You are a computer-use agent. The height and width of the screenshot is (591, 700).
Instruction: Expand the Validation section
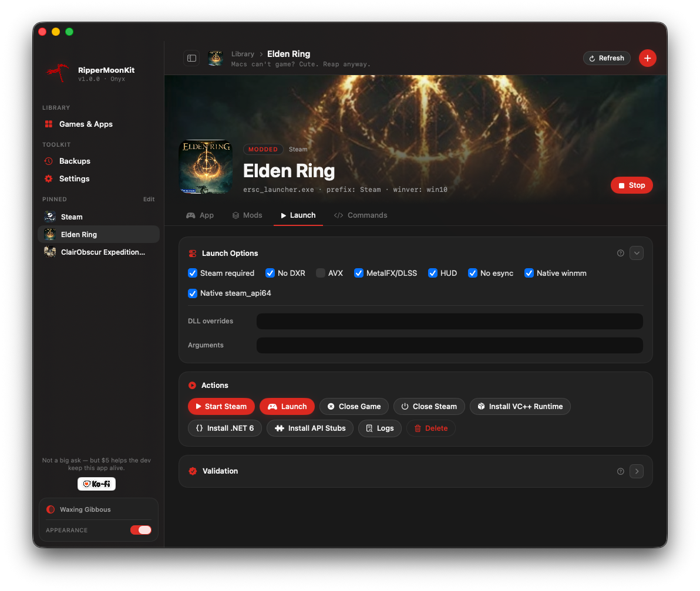(x=637, y=471)
